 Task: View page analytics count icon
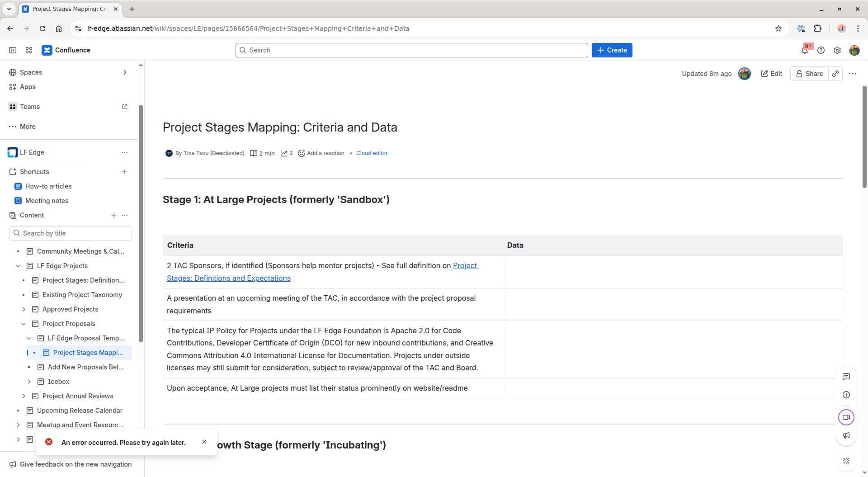coord(287,153)
